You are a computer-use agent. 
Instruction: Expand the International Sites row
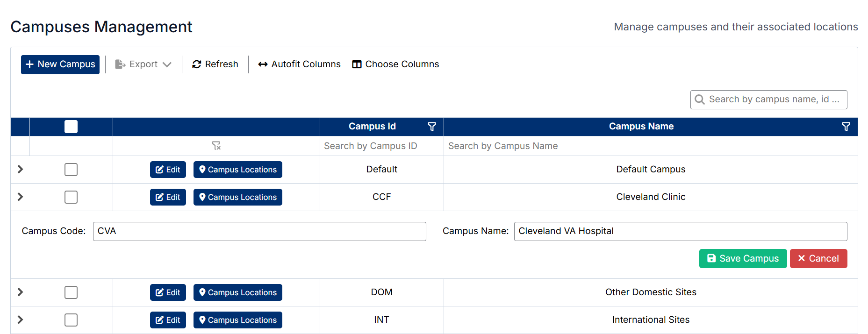click(20, 320)
